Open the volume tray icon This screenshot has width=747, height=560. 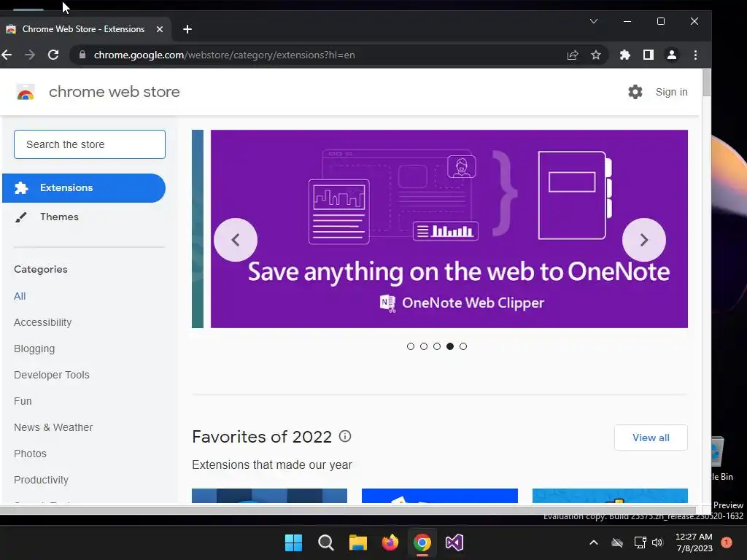click(x=657, y=542)
